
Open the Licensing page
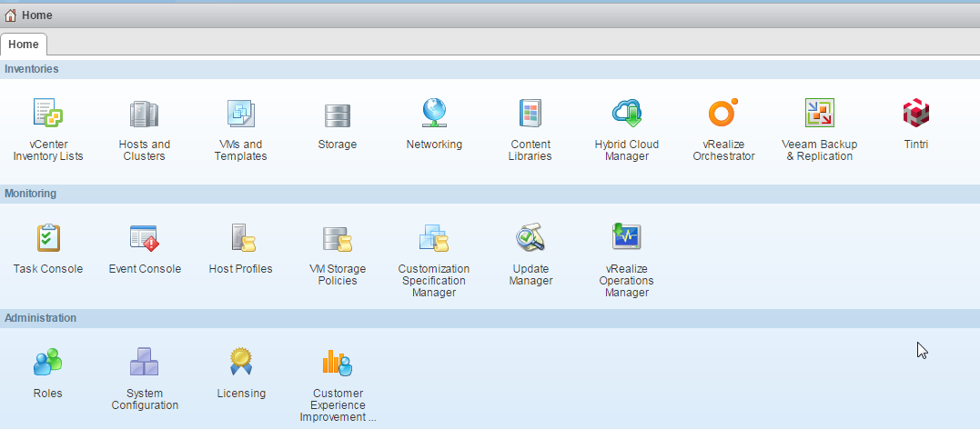click(241, 364)
